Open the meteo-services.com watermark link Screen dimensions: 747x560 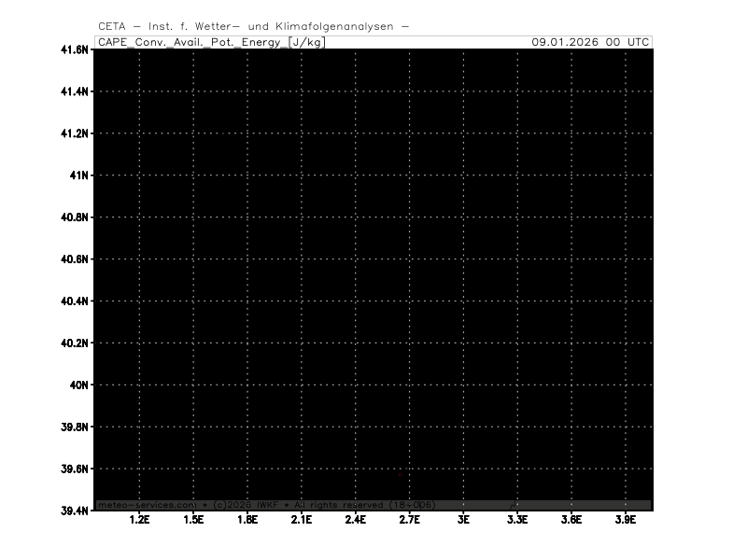pyautogui.click(x=147, y=505)
